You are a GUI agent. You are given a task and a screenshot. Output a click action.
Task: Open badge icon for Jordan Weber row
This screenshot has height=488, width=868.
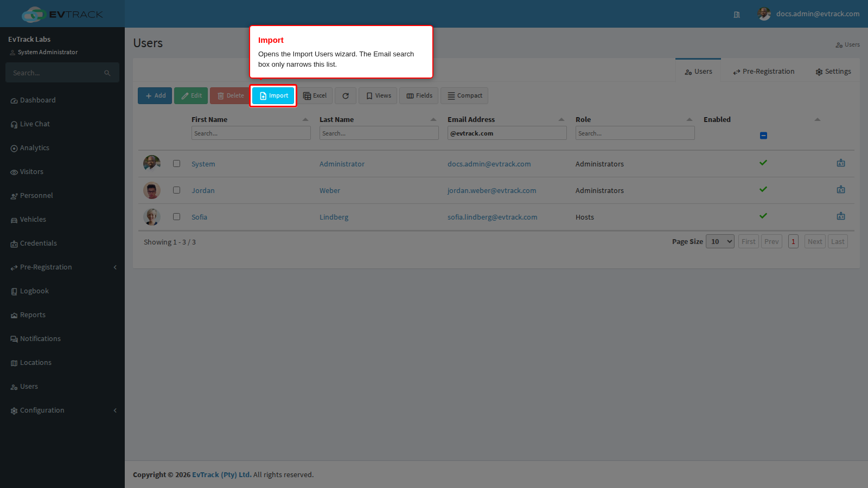click(841, 190)
